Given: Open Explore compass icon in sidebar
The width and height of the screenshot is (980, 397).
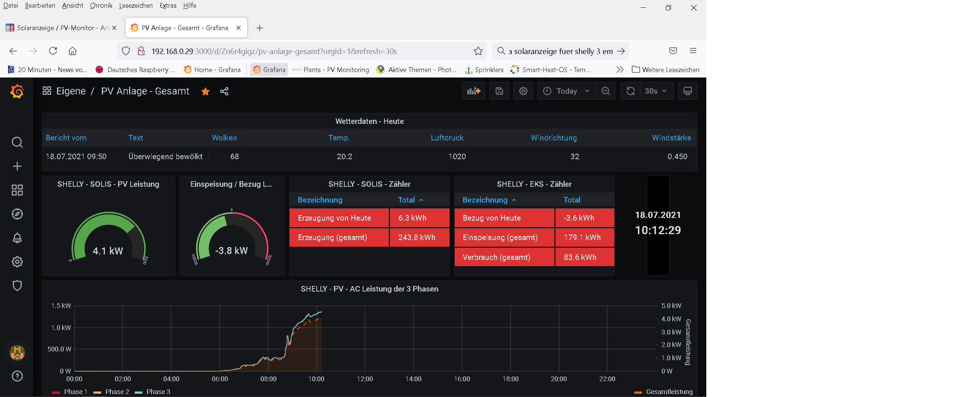Looking at the screenshot, I should point(17,214).
